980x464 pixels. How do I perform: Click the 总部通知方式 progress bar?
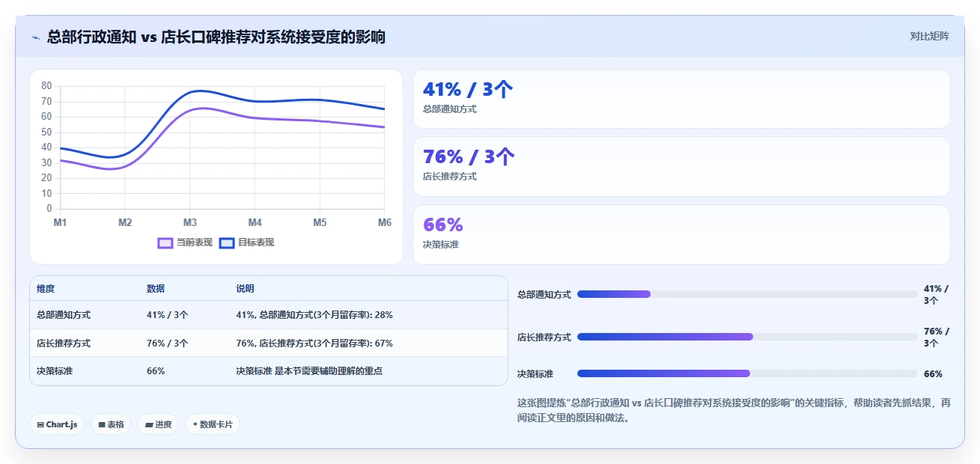coord(747,294)
